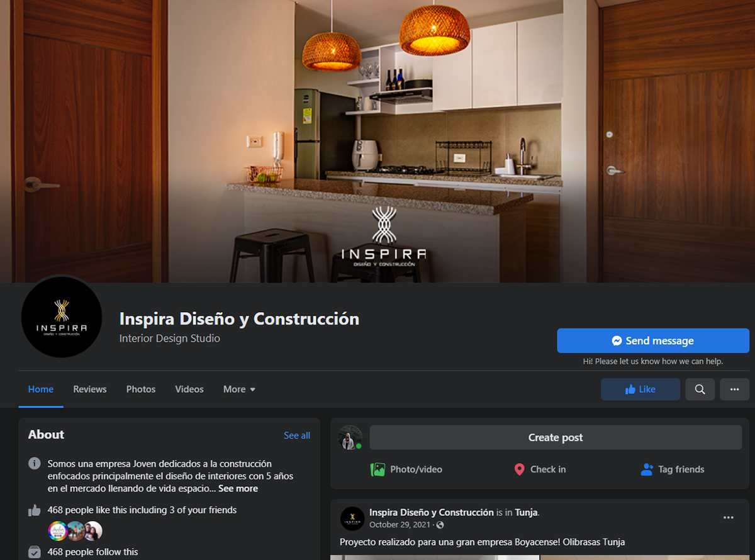Open the page search magnifier icon
Viewport: 755px width, 560px height.
tap(700, 389)
